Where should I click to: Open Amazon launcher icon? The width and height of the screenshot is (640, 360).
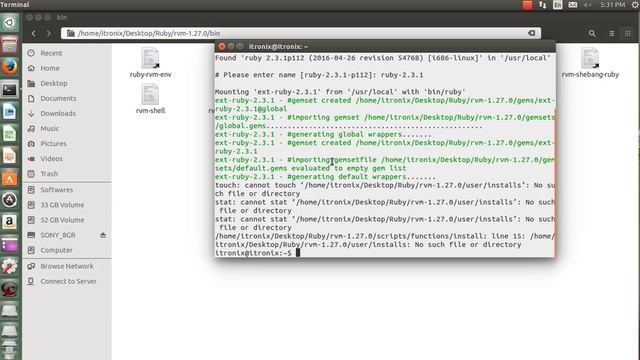pyautogui.click(x=9, y=222)
